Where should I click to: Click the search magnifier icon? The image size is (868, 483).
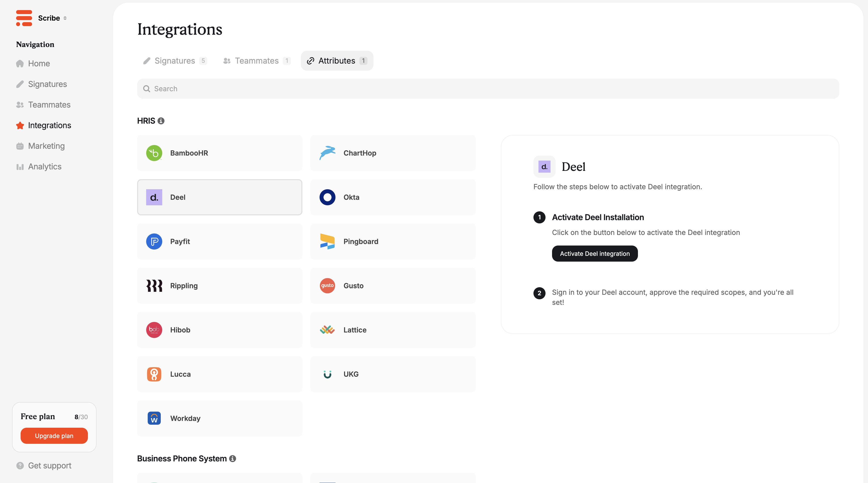[147, 89]
